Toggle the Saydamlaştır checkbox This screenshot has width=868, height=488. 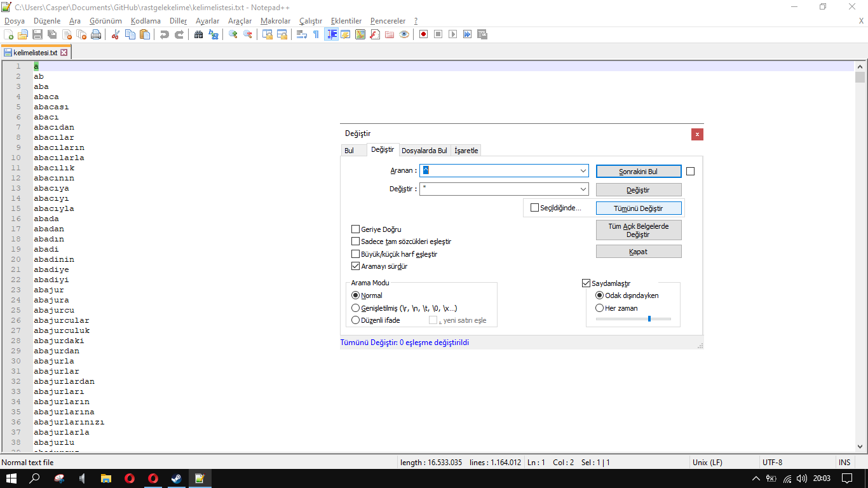[587, 283]
